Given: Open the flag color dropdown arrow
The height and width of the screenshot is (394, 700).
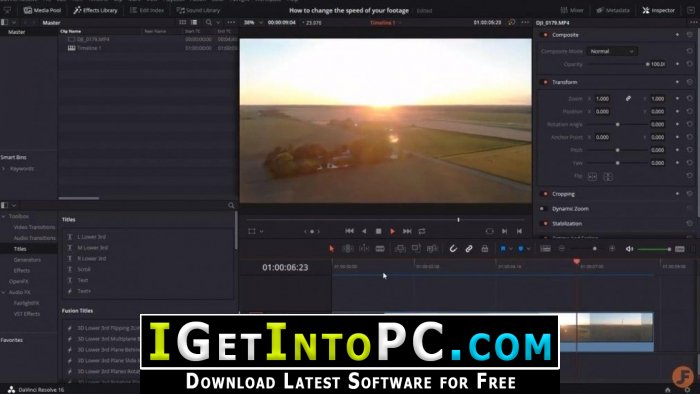Looking at the screenshot, I should 511,249.
